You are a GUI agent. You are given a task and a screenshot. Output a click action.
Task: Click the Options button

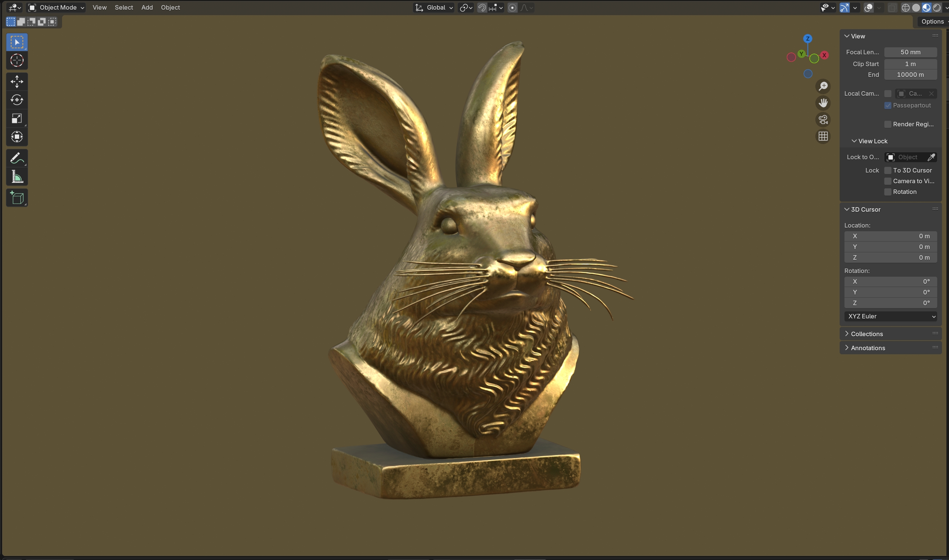[932, 21]
